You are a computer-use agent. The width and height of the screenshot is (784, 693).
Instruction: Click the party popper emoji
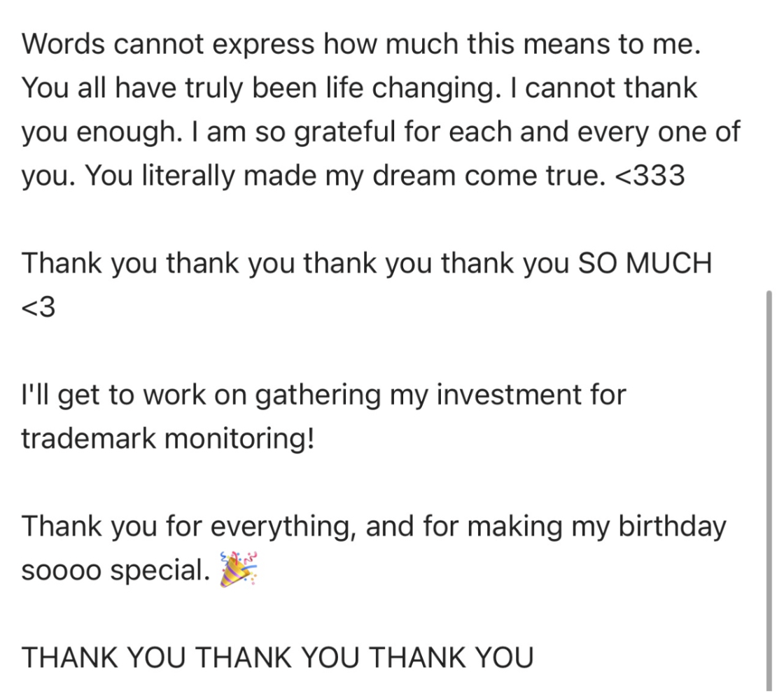click(x=239, y=569)
